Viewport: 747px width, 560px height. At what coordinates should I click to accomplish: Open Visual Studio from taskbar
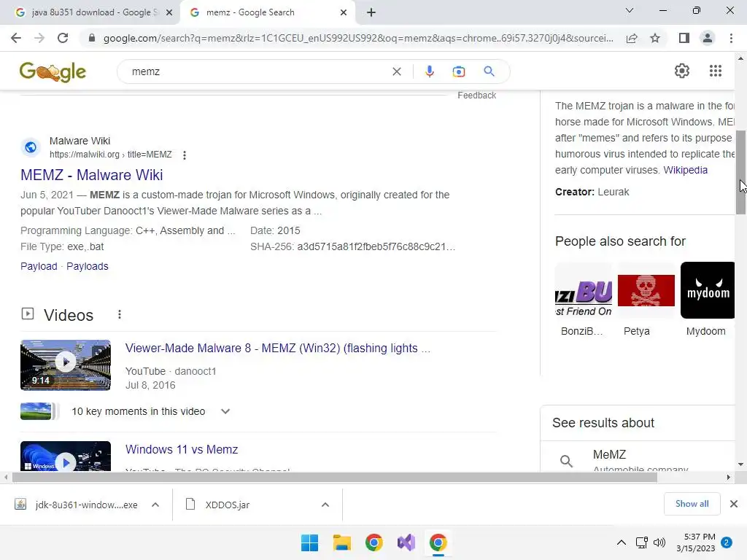coord(406,542)
